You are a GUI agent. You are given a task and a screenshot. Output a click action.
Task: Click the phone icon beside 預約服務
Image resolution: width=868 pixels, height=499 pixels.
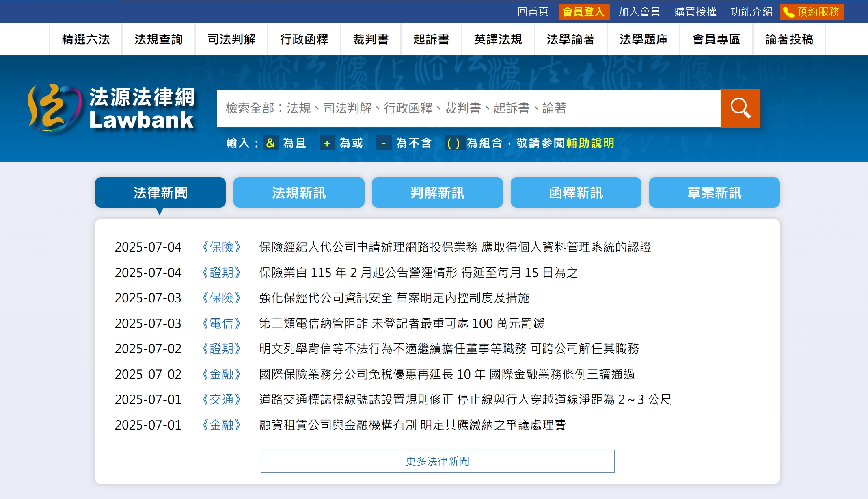[788, 12]
